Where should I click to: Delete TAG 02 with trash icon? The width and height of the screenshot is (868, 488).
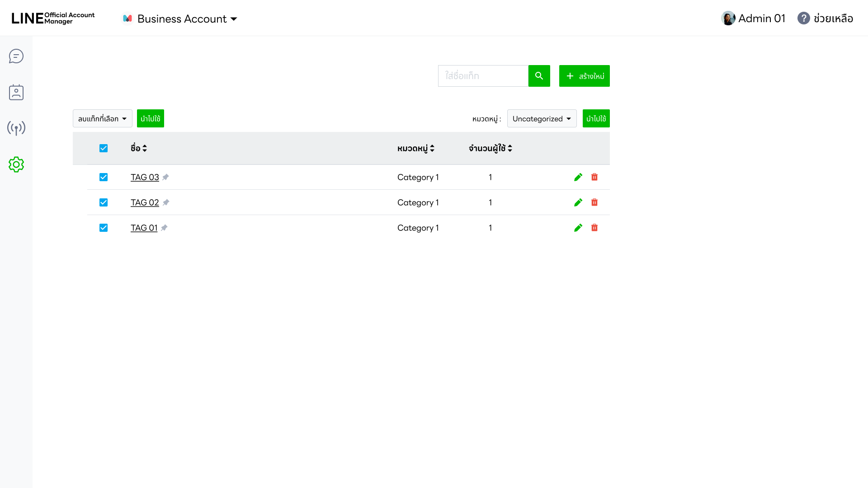pos(594,202)
